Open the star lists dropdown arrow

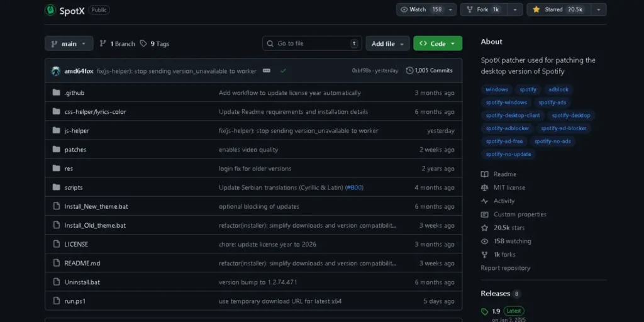[x=599, y=9]
